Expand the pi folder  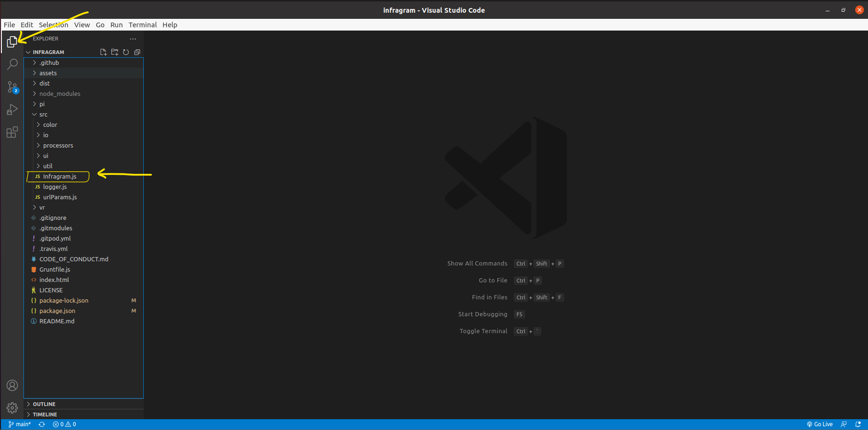84,104
